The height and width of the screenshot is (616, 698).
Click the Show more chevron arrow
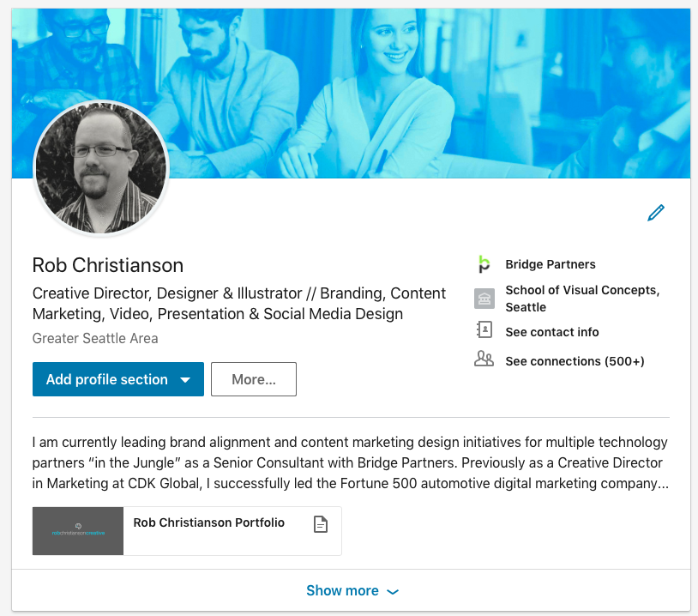(393, 591)
